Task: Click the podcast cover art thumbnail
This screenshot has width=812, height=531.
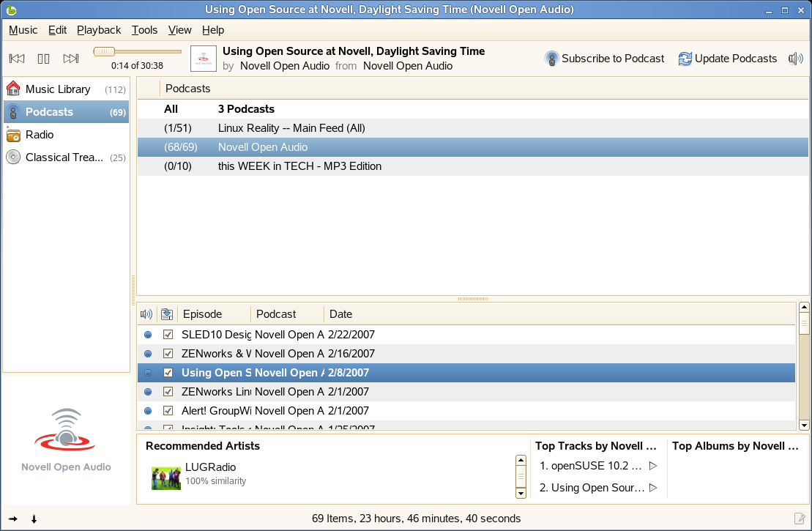Action: (x=204, y=59)
